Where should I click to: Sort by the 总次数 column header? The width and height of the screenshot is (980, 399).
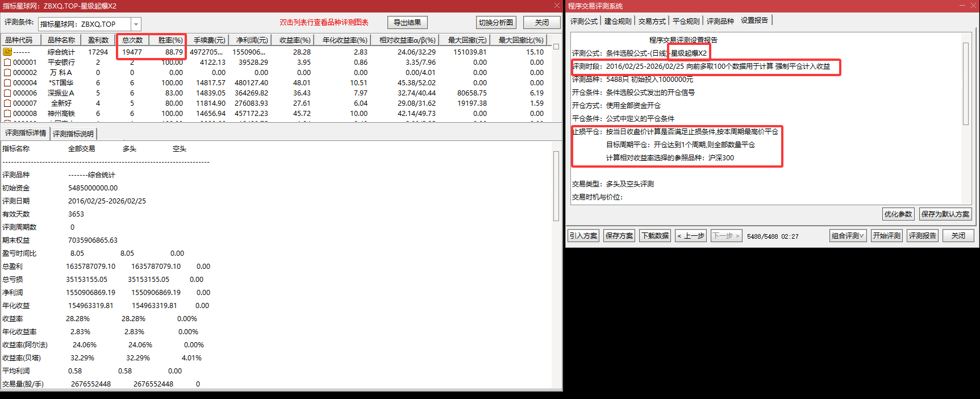[132, 40]
